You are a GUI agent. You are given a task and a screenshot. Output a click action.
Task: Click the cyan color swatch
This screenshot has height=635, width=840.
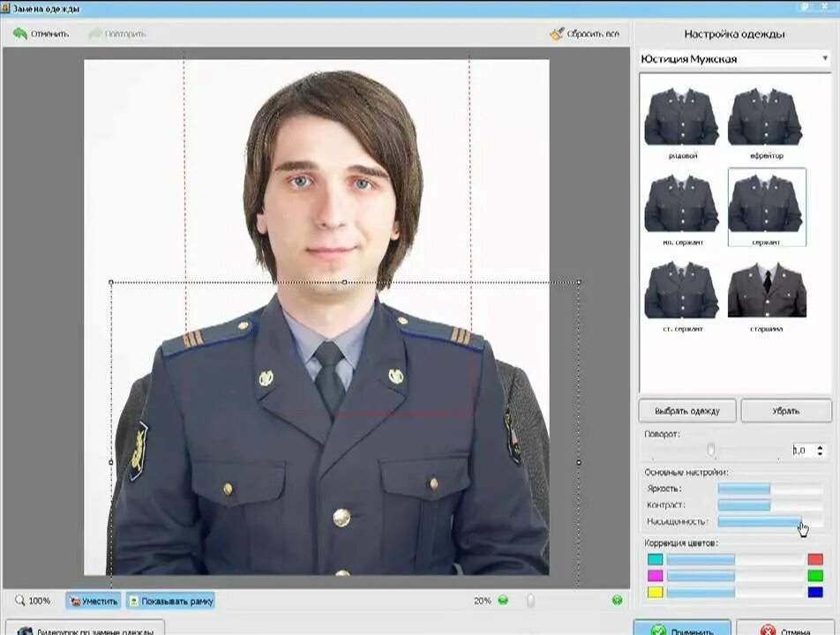coord(656,559)
